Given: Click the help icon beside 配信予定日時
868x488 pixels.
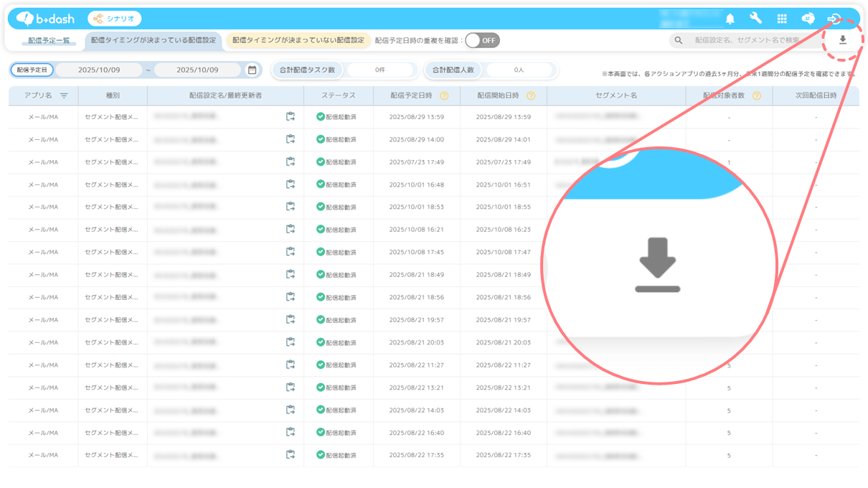Looking at the screenshot, I should (x=444, y=95).
